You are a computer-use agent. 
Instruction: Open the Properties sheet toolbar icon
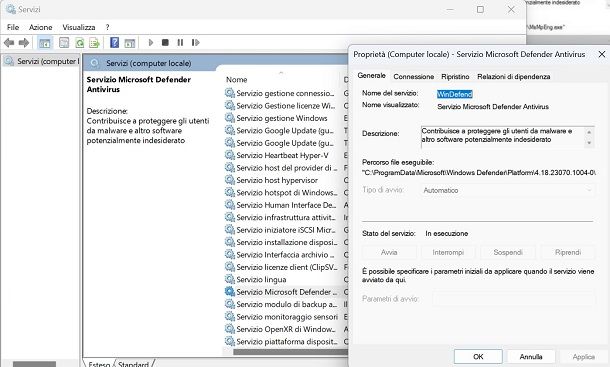(x=64, y=42)
